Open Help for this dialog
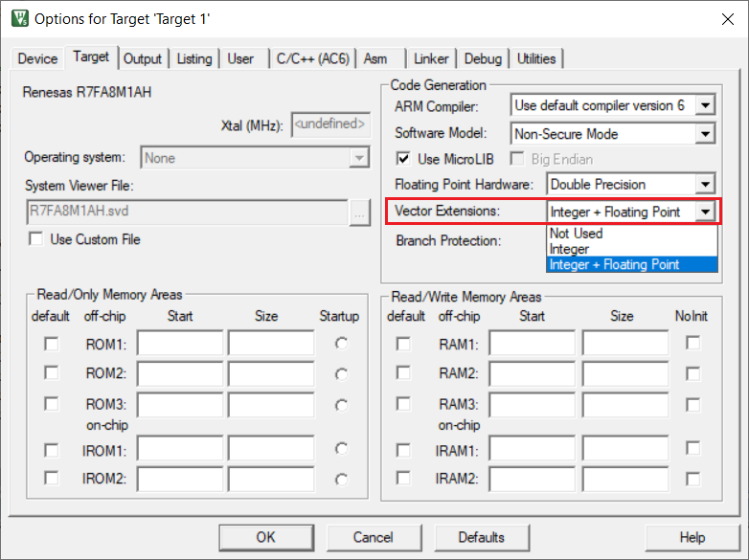The width and height of the screenshot is (749, 560). click(x=692, y=537)
